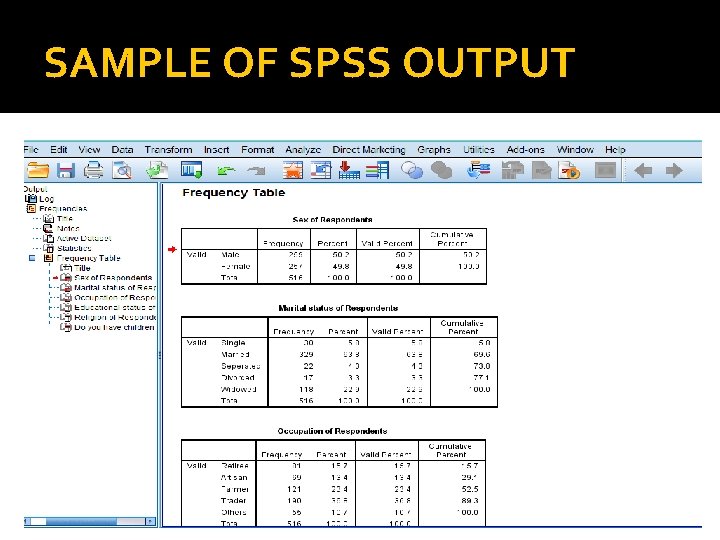Click the Save (floppy disk) toolbar icon

coord(66,170)
